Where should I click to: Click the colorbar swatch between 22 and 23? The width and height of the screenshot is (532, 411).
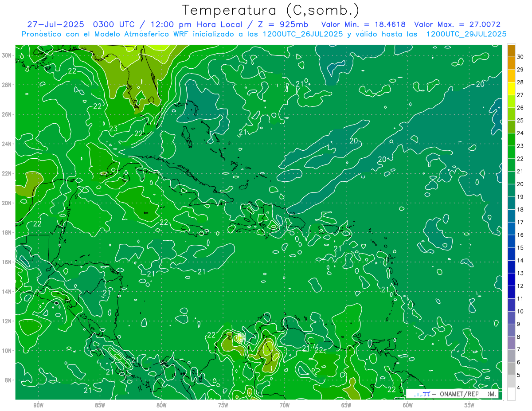[x=511, y=152]
